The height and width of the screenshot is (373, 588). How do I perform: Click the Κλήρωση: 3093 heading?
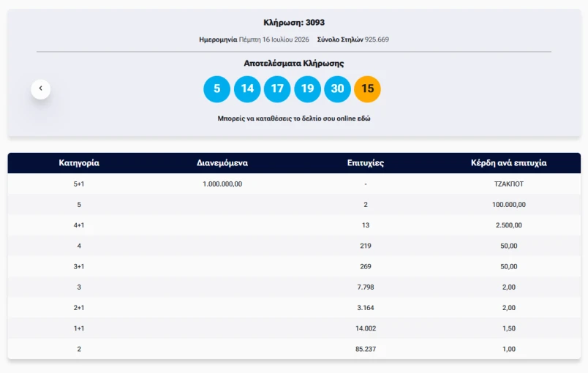coord(294,23)
